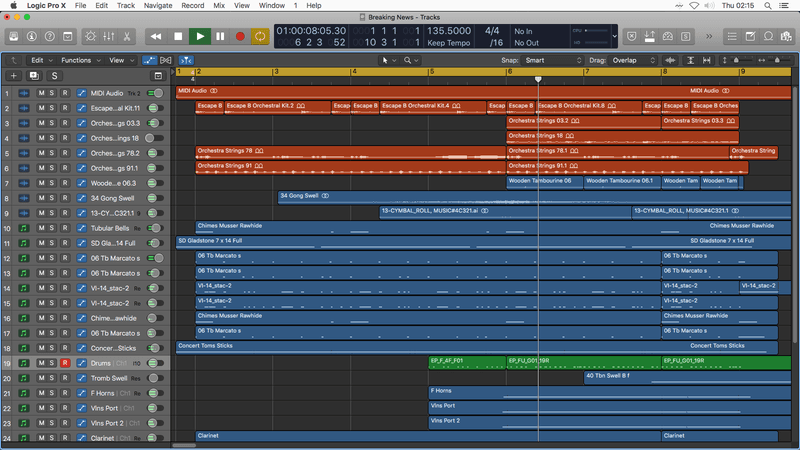Start playback with the Play button
This screenshot has width=800, height=450.
point(200,36)
